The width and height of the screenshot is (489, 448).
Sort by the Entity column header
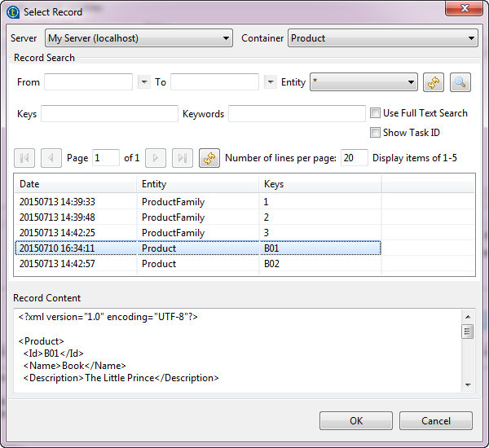point(198,184)
